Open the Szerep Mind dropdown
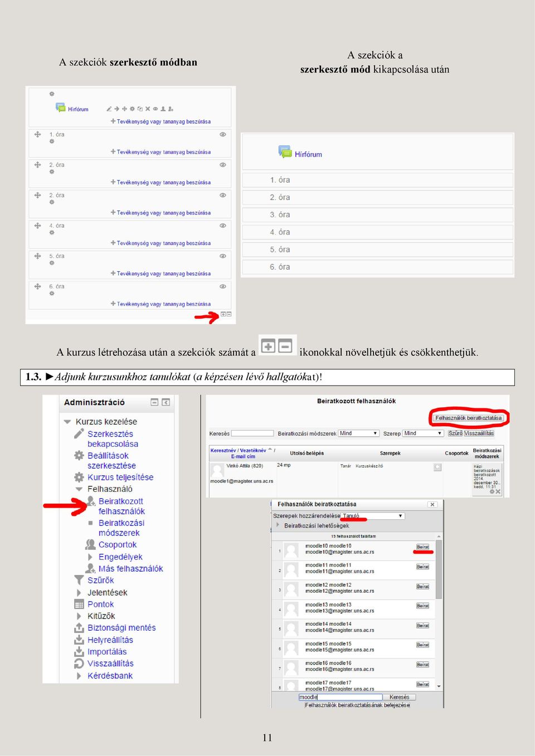 [x=423, y=433]
